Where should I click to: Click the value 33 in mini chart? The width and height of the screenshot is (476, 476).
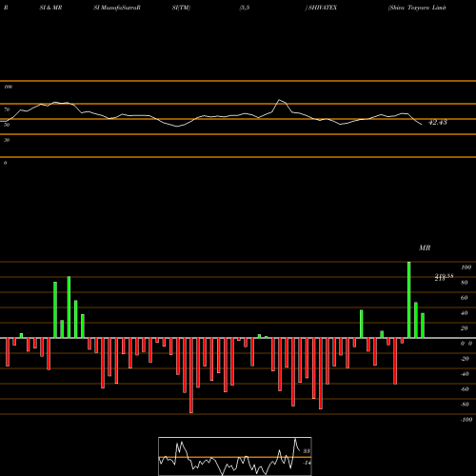click(307, 451)
